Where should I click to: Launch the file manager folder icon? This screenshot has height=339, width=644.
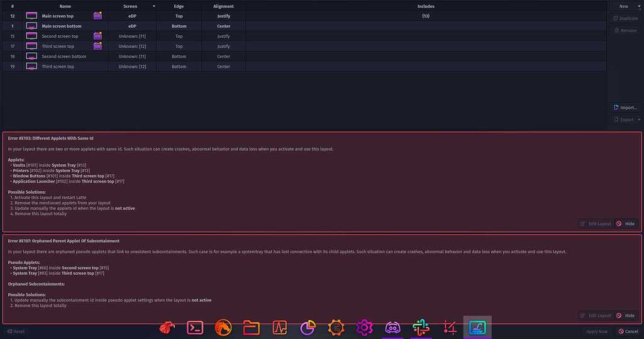pos(252,327)
